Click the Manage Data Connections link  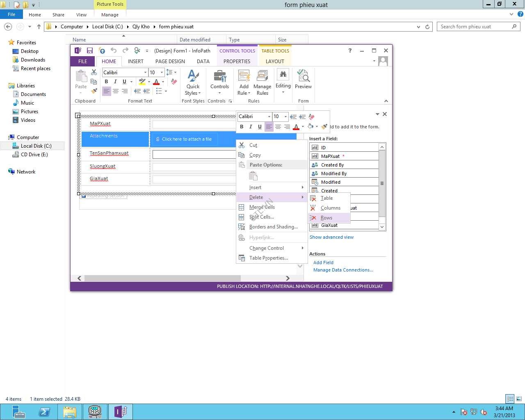[343, 270]
